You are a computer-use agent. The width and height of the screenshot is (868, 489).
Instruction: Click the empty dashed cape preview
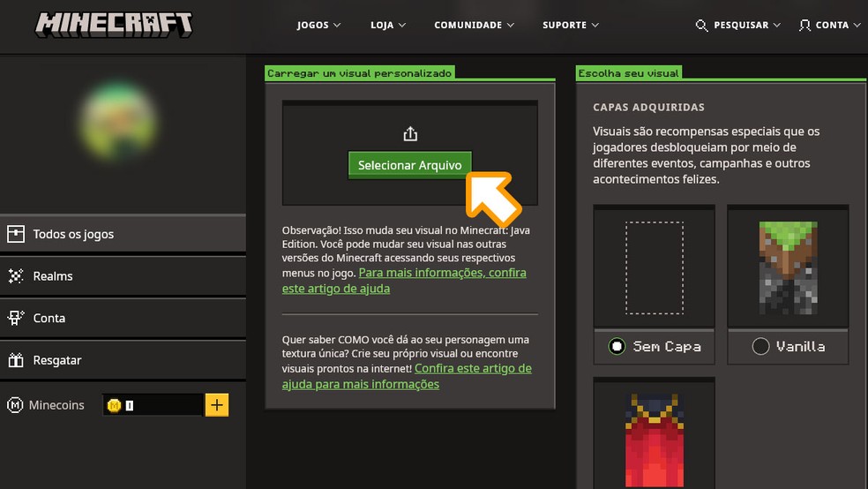[655, 268]
